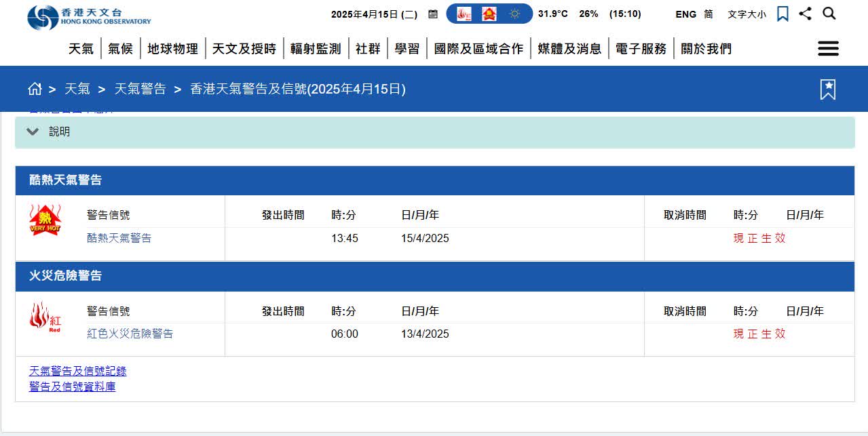Open the 輻射監測 menu
Viewport: 868px width, 436px height.
point(316,49)
